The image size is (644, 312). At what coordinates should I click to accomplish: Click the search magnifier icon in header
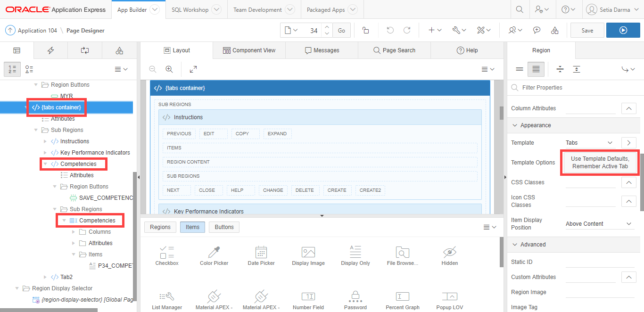pos(519,9)
